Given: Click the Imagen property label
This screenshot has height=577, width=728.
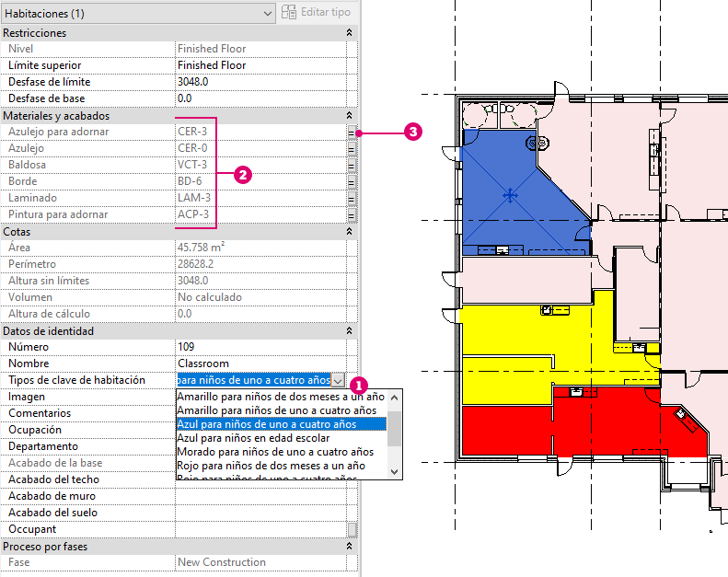Looking at the screenshot, I should 27,397.
